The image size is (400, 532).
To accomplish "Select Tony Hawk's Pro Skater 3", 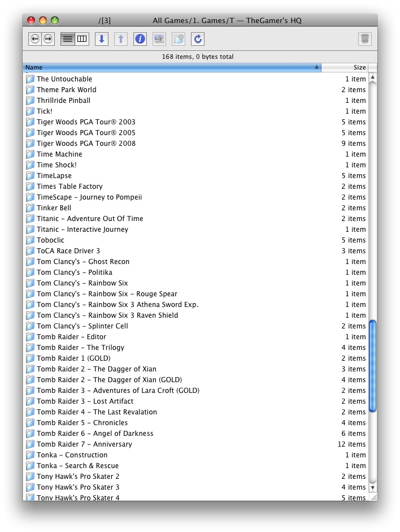I will [78, 487].
